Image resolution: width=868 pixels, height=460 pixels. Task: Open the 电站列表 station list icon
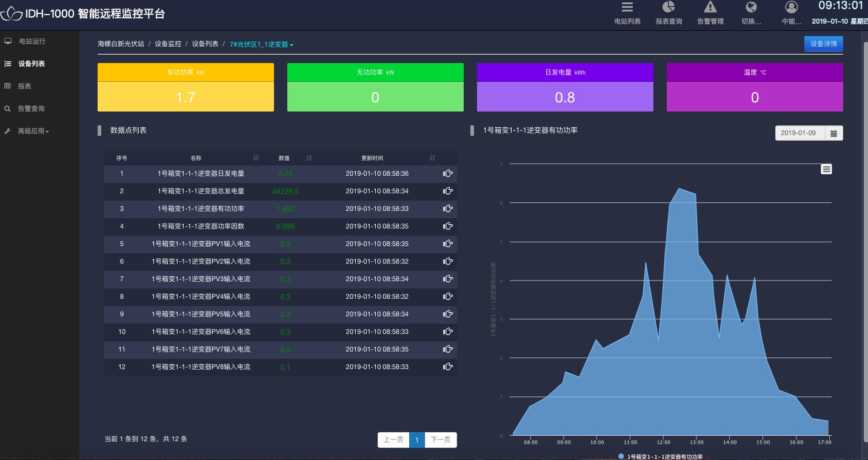627,7
